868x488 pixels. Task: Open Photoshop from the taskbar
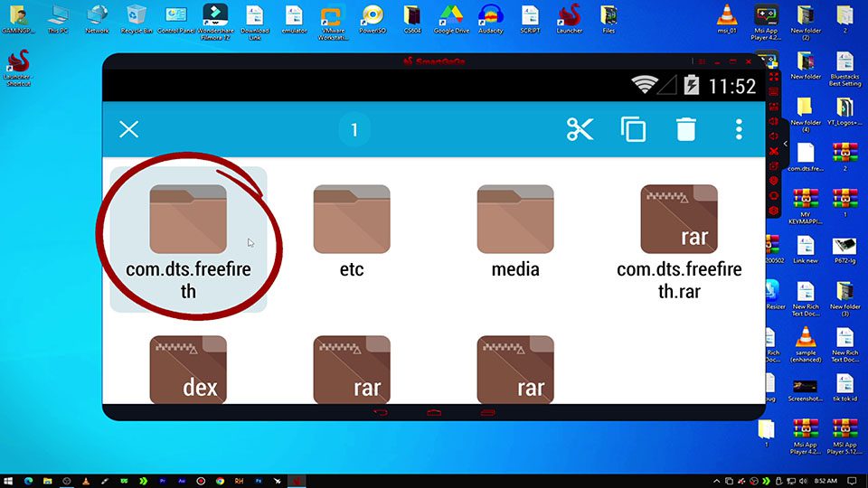(x=258, y=482)
